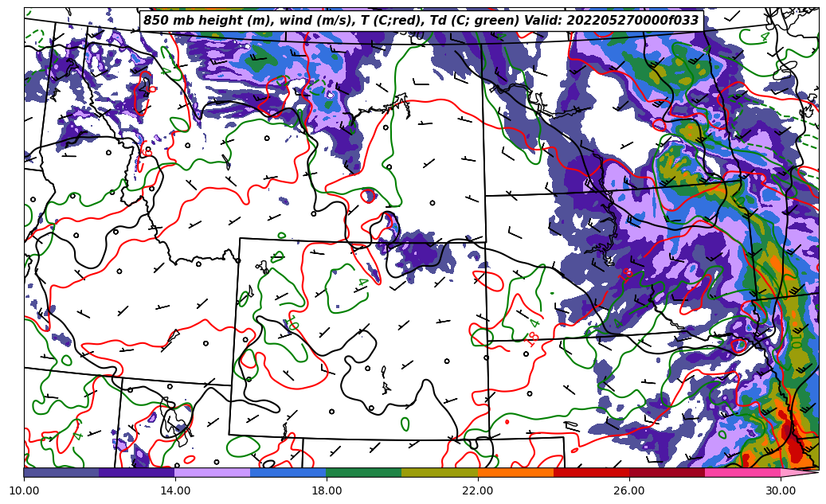Select the 18.00 colorbar tick label
The image size is (826, 504).
(x=327, y=490)
